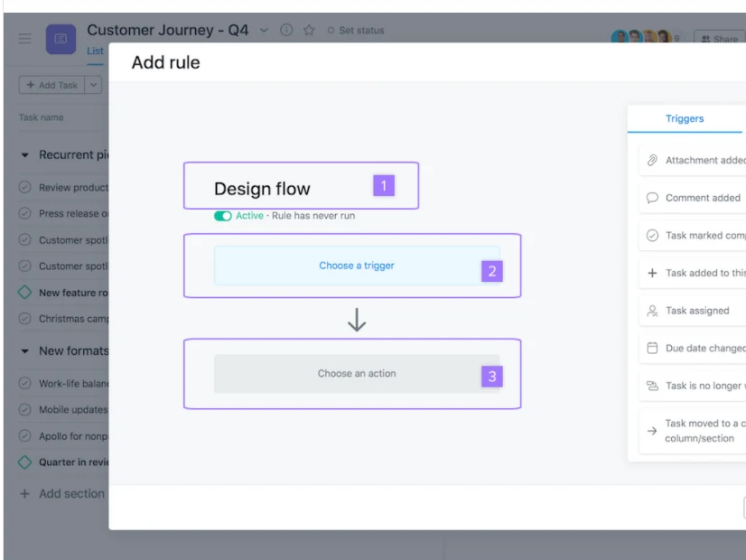Viewport: 746px width, 560px height.
Task: Mark Press release task complete
Action: click(24, 213)
